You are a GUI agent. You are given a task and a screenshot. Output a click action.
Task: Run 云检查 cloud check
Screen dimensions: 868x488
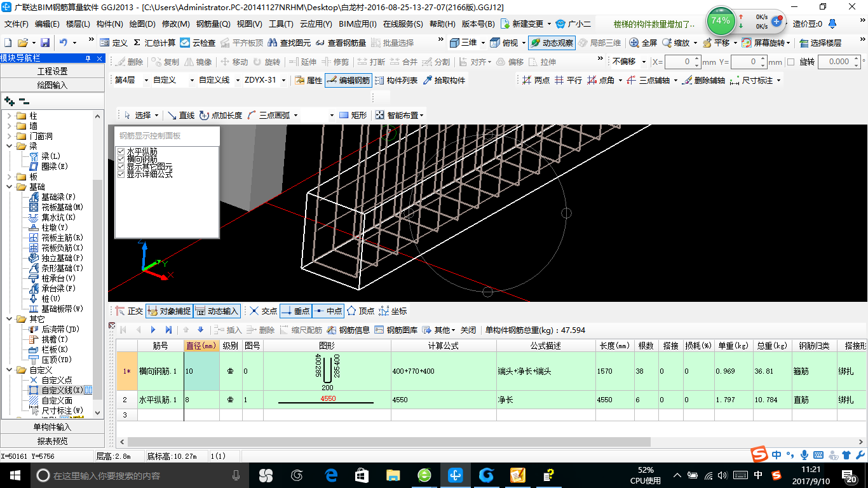198,43
